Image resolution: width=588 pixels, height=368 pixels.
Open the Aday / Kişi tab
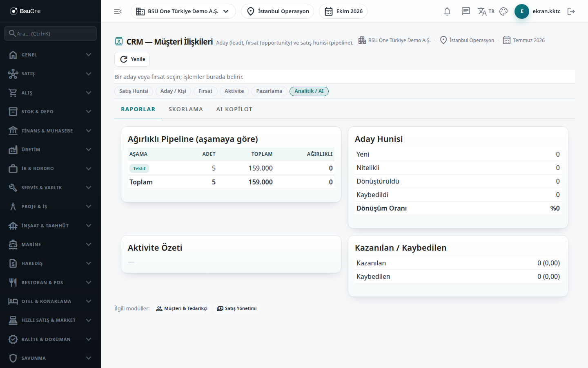pyautogui.click(x=173, y=91)
